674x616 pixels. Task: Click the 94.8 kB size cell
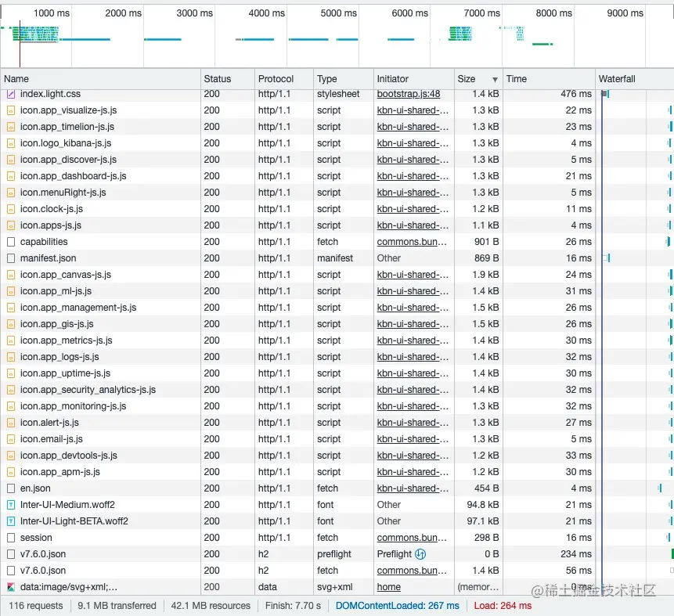pyautogui.click(x=483, y=505)
